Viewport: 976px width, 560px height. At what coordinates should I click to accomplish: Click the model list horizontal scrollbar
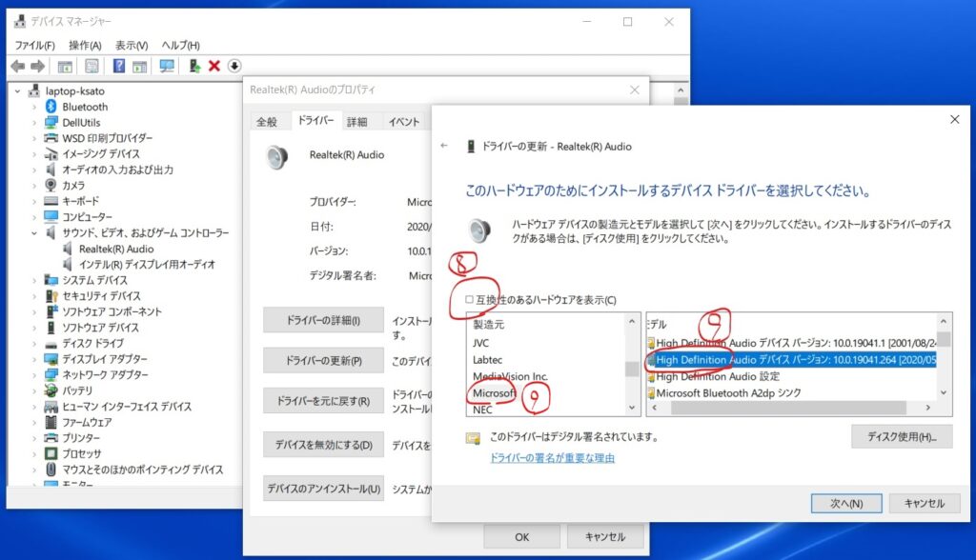[x=788, y=409]
